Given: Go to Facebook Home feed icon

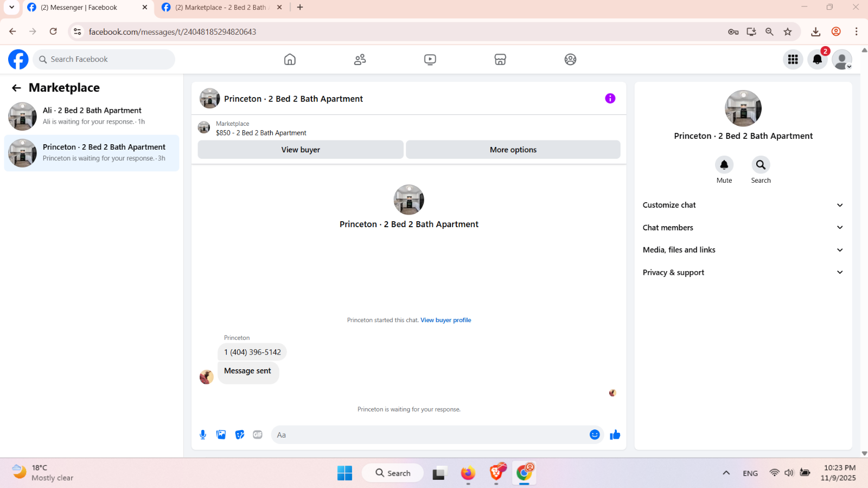Looking at the screenshot, I should pos(290,59).
